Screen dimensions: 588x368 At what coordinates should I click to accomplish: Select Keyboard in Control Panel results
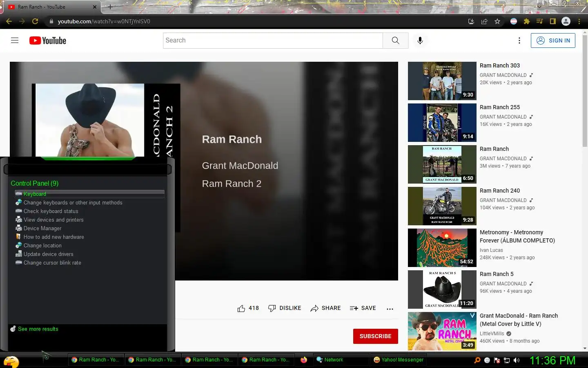[89, 194]
